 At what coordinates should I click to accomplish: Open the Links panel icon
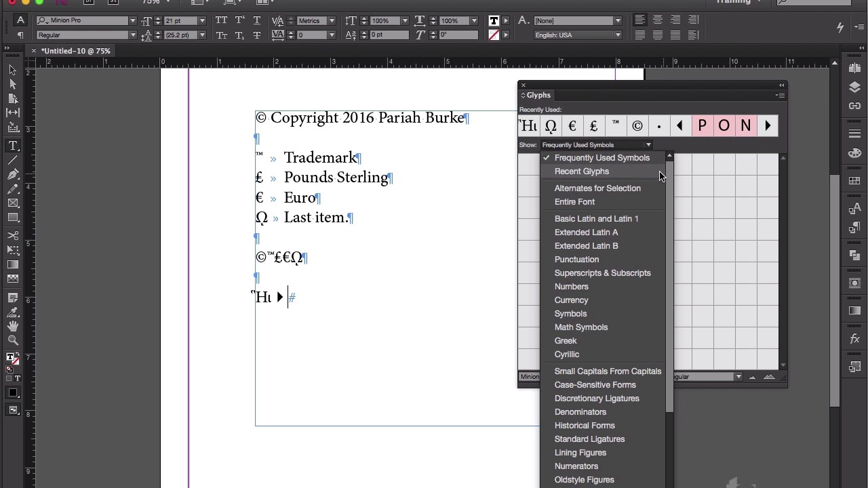click(x=854, y=106)
